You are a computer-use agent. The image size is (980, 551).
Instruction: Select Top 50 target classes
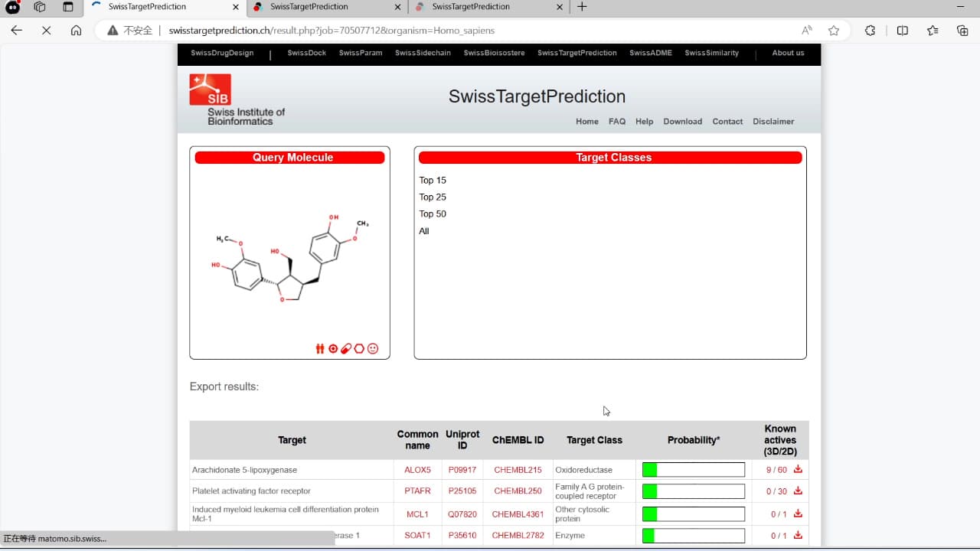(x=433, y=214)
